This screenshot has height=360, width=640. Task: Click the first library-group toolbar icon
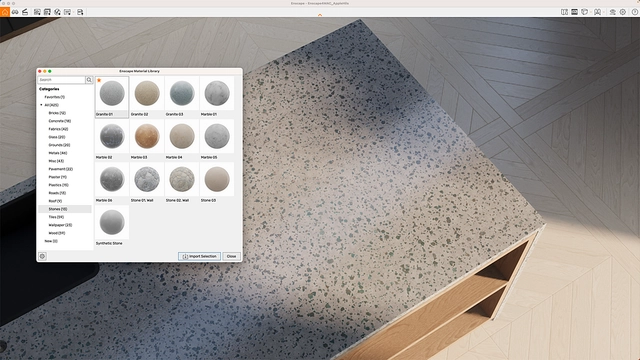click(37, 12)
